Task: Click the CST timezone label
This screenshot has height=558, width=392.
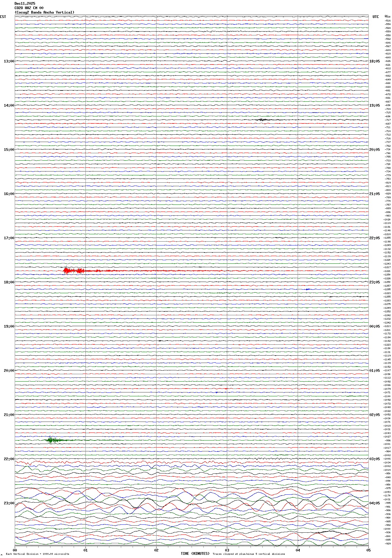Action: click(x=3, y=17)
